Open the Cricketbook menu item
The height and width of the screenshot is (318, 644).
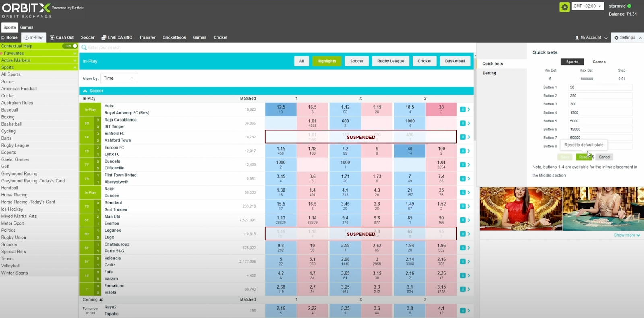click(174, 37)
